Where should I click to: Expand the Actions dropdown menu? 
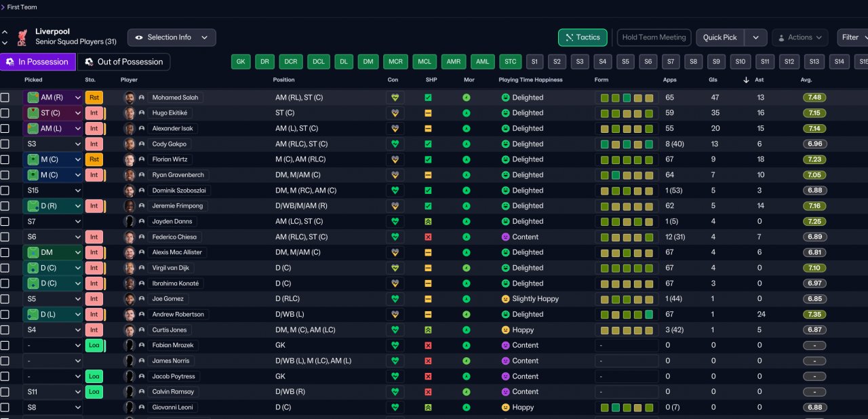pyautogui.click(x=800, y=37)
